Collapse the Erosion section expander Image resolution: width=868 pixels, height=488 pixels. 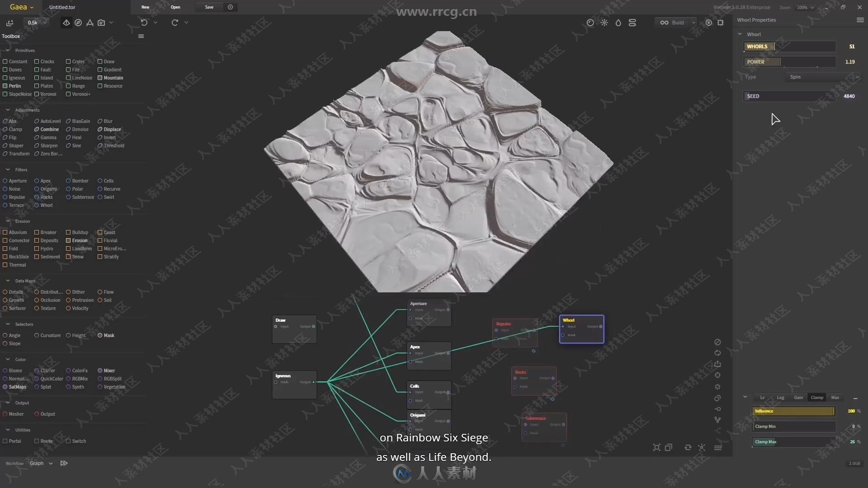coord(8,221)
